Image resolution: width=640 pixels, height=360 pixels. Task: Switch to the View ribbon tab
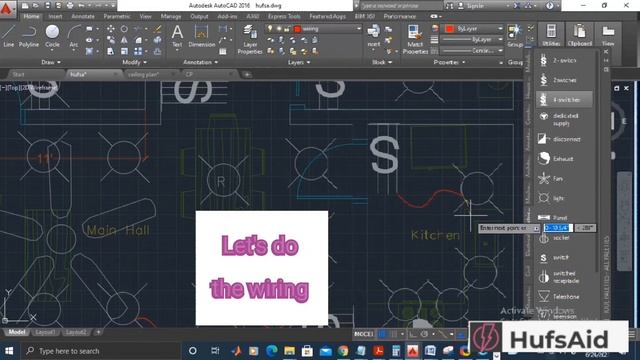click(x=145, y=16)
